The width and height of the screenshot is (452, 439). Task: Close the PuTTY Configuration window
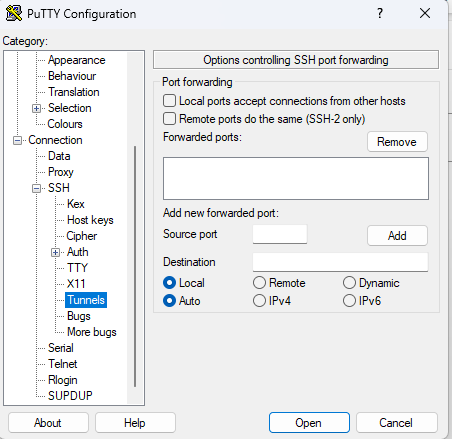pyautogui.click(x=425, y=14)
